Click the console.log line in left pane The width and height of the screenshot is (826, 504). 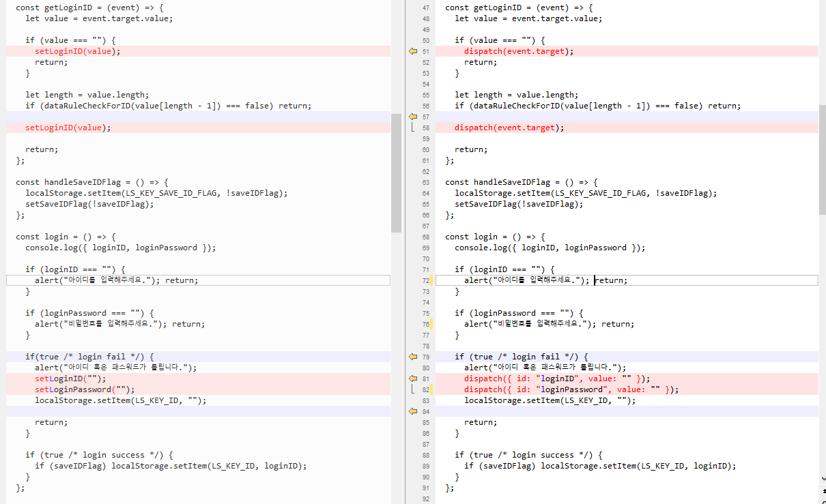coord(120,248)
